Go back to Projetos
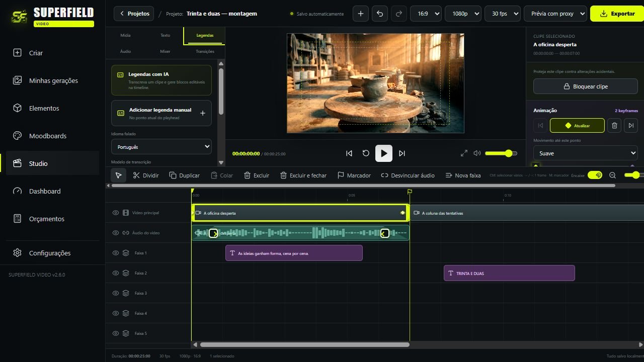644x362 pixels. (x=134, y=14)
